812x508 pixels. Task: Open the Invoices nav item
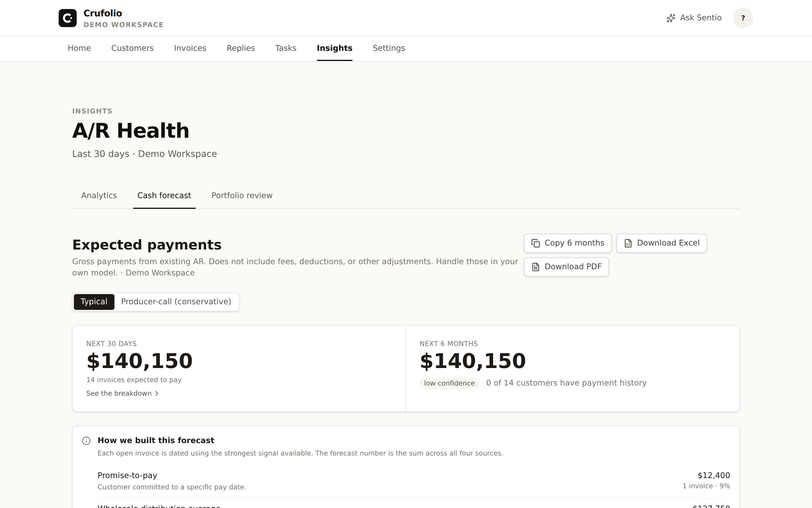click(x=190, y=48)
